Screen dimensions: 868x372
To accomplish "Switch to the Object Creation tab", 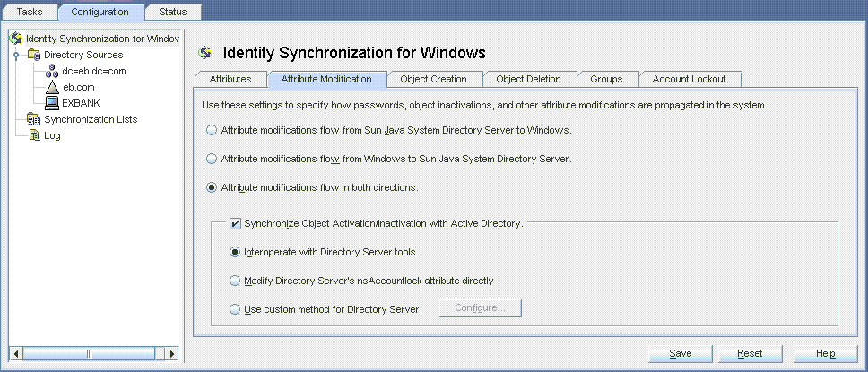I will click(433, 79).
